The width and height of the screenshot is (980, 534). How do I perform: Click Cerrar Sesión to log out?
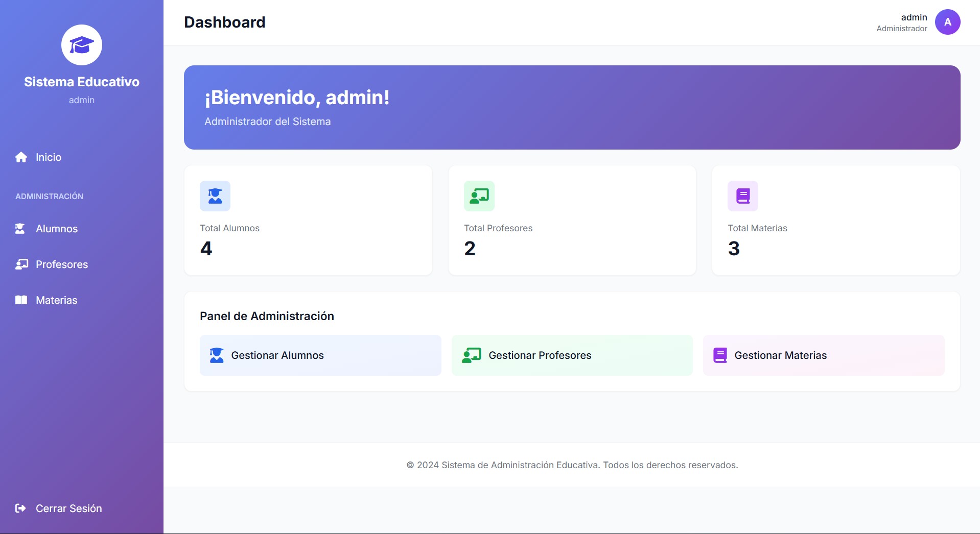click(68, 508)
